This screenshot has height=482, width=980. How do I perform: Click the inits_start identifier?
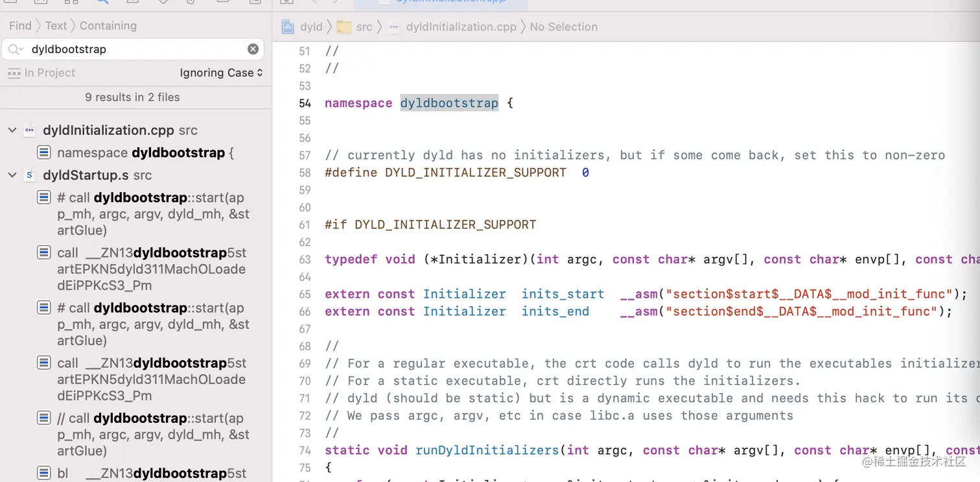click(x=563, y=294)
